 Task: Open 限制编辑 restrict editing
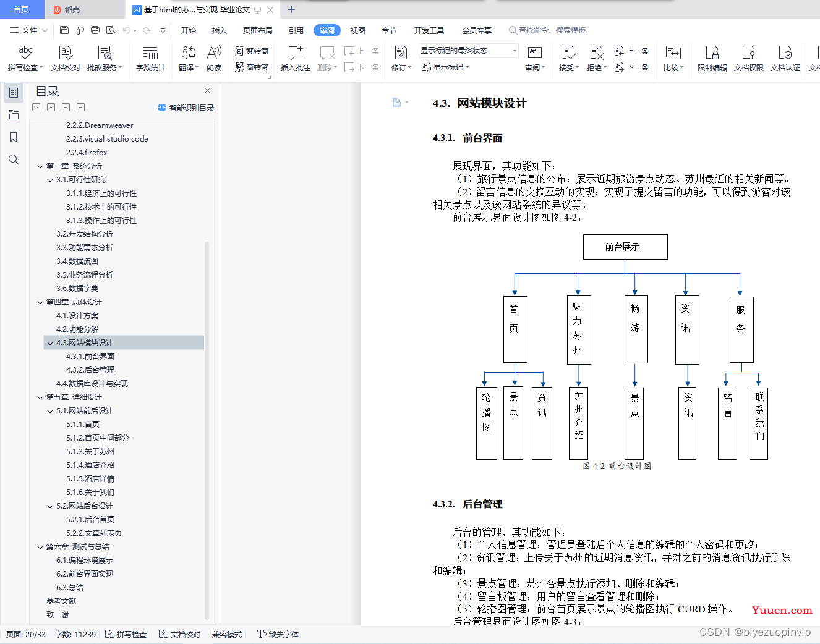712,59
